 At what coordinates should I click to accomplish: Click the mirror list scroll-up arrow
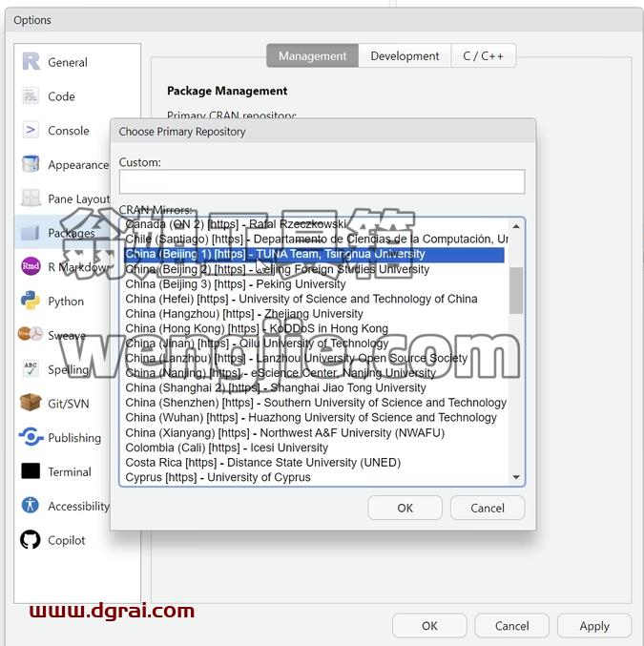[x=516, y=226]
